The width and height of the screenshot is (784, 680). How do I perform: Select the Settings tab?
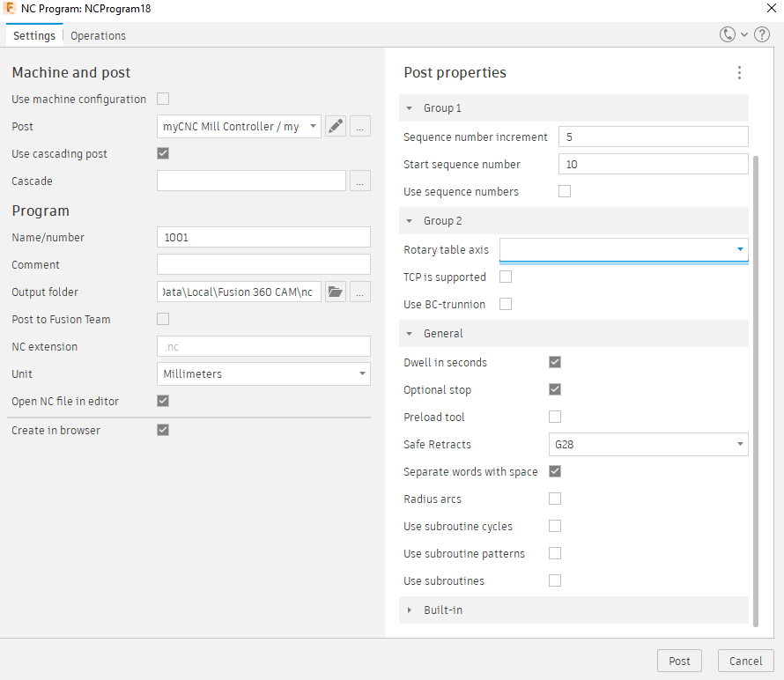coord(34,36)
